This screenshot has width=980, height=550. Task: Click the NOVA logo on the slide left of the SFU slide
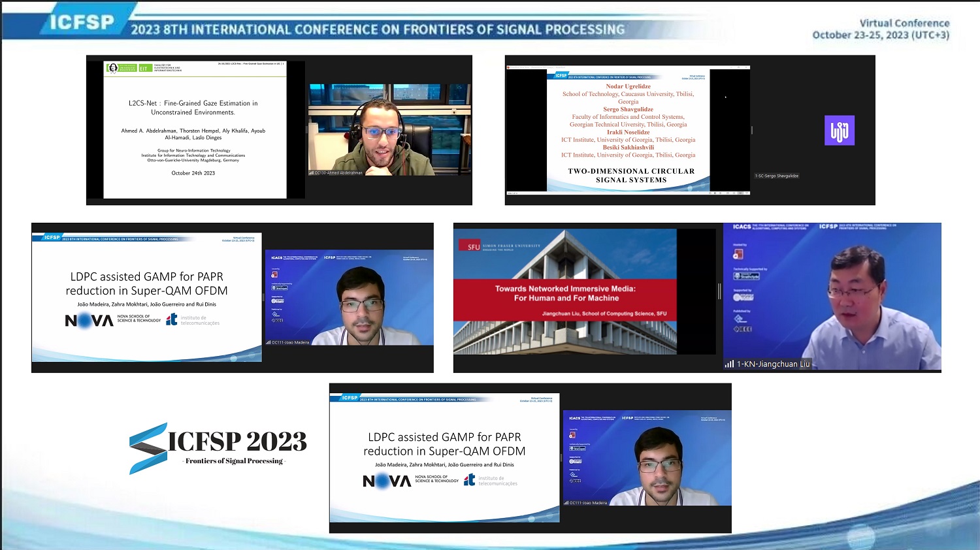pos(89,320)
